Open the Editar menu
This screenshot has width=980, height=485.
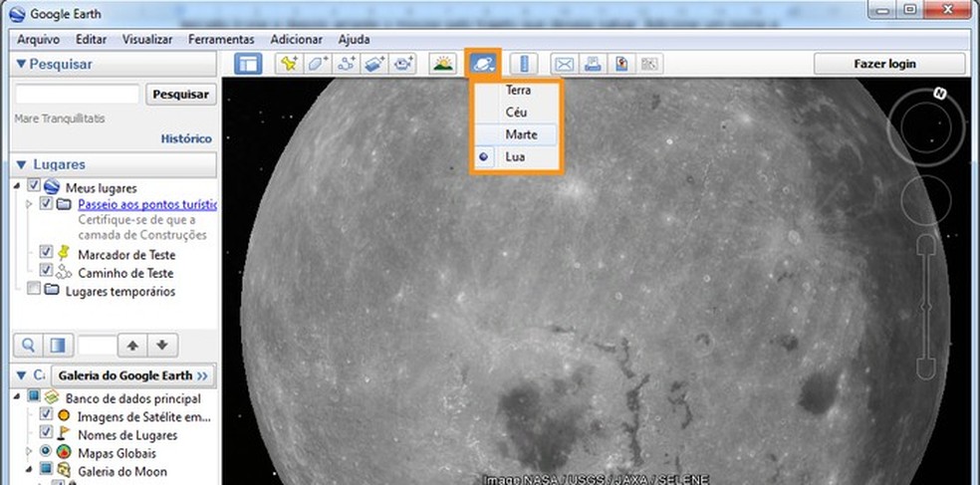[x=92, y=39]
